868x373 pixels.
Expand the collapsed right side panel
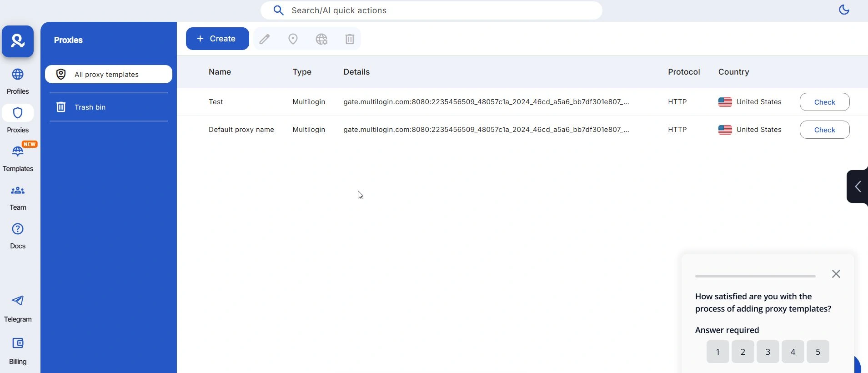point(858,186)
